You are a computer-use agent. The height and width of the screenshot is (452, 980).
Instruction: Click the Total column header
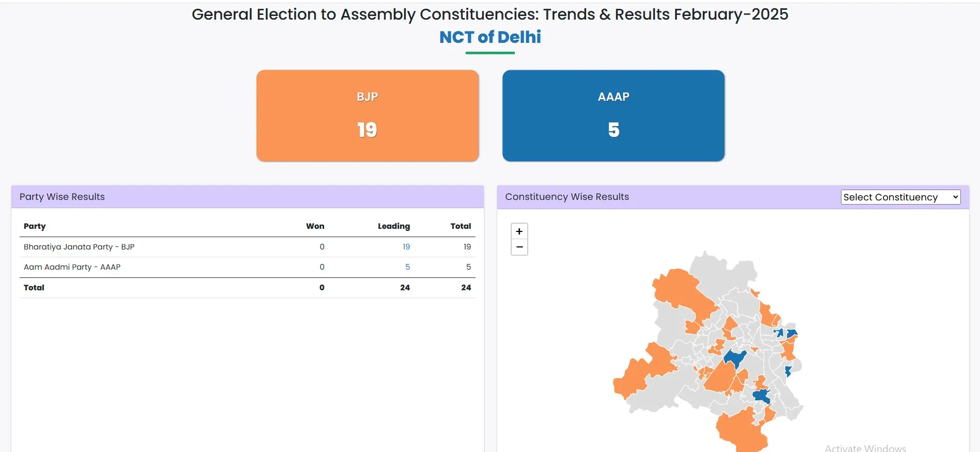pos(461,226)
